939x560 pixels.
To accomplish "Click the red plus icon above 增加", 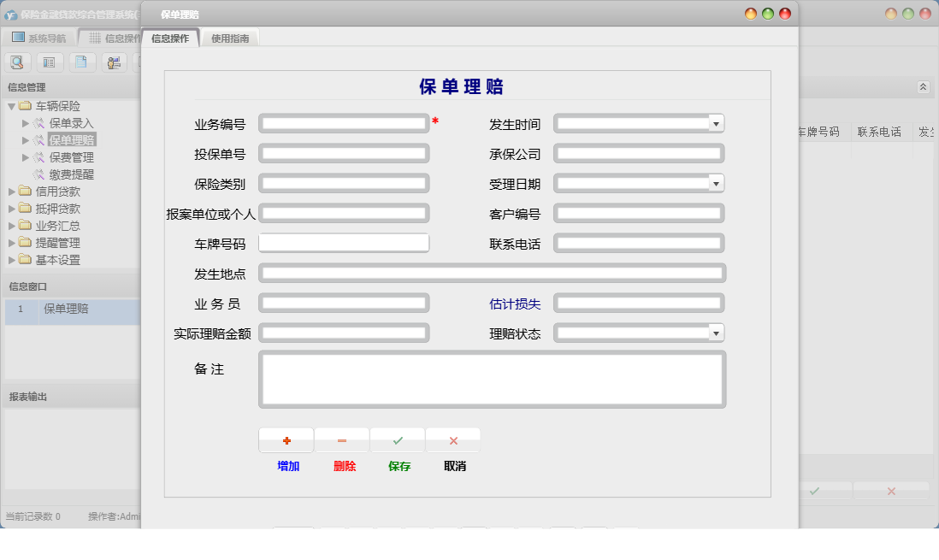I will point(286,439).
